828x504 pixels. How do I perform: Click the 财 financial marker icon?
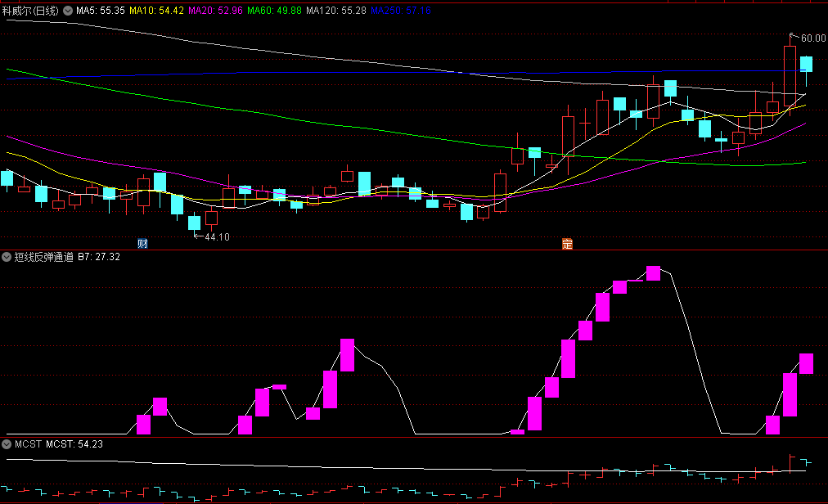point(142,244)
